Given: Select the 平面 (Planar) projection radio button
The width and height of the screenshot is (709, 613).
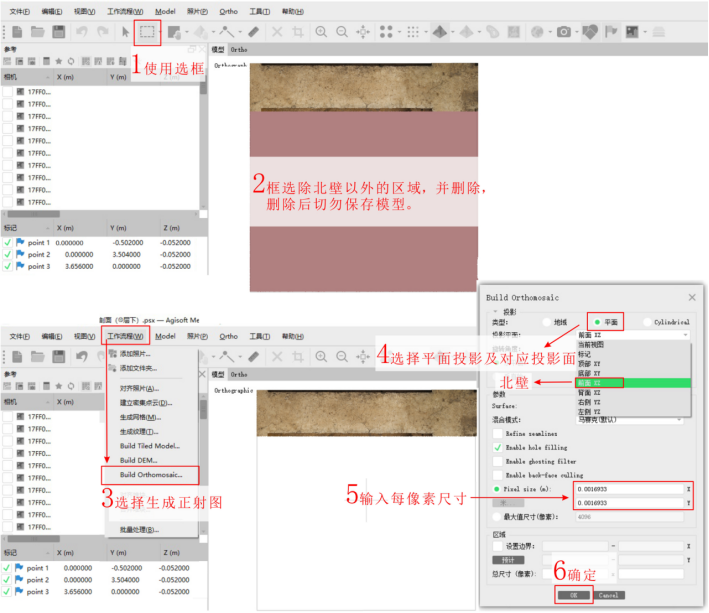Looking at the screenshot, I should coord(597,322).
